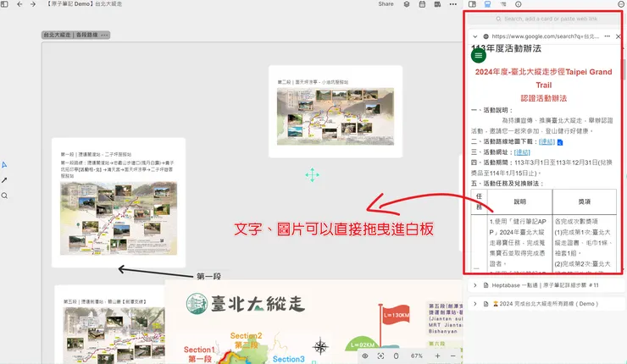
Task: Open the info tab in right sidebar
Action: [x=519, y=4]
